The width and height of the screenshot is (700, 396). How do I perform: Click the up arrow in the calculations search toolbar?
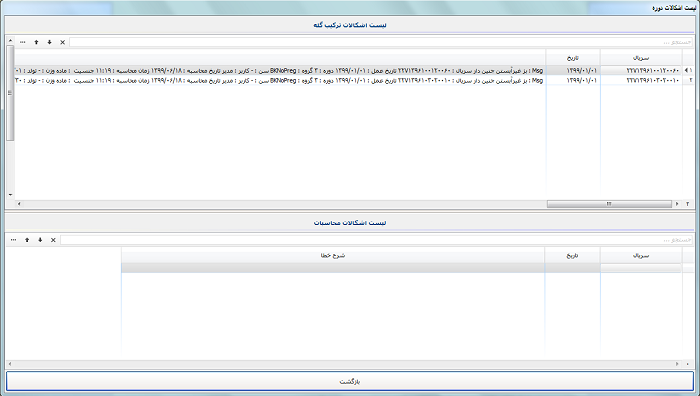click(x=27, y=240)
